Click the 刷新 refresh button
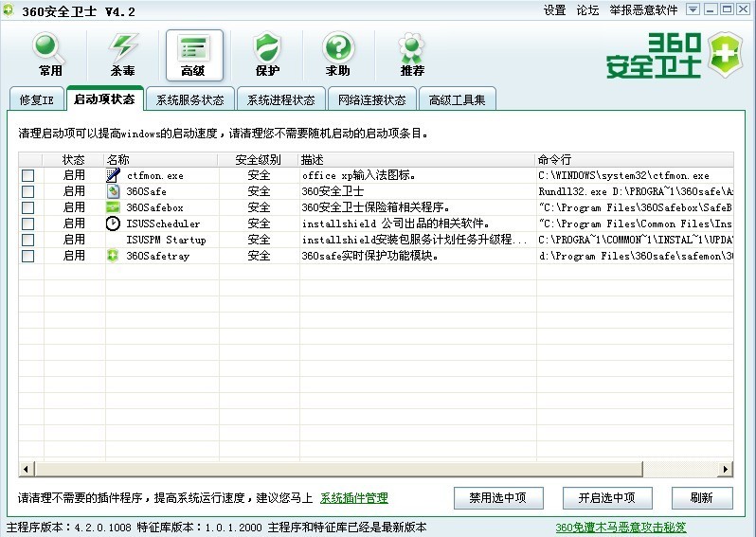 coord(702,497)
